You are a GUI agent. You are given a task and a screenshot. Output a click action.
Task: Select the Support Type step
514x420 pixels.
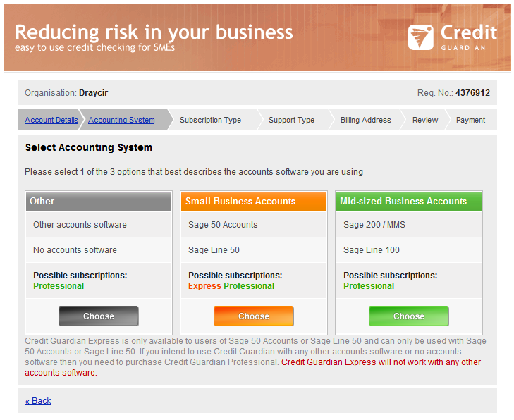point(291,120)
